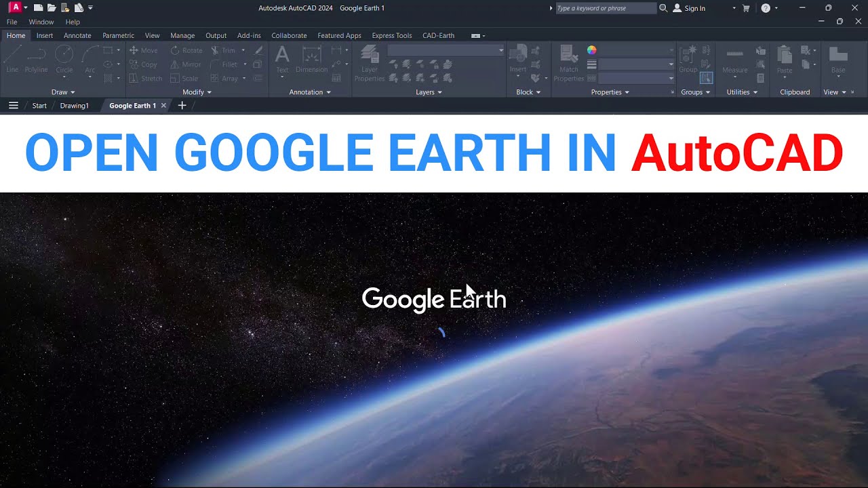Switch to the Insert ribbon tab
Screen dimensions: 868x488
pyautogui.click(x=45, y=35)
